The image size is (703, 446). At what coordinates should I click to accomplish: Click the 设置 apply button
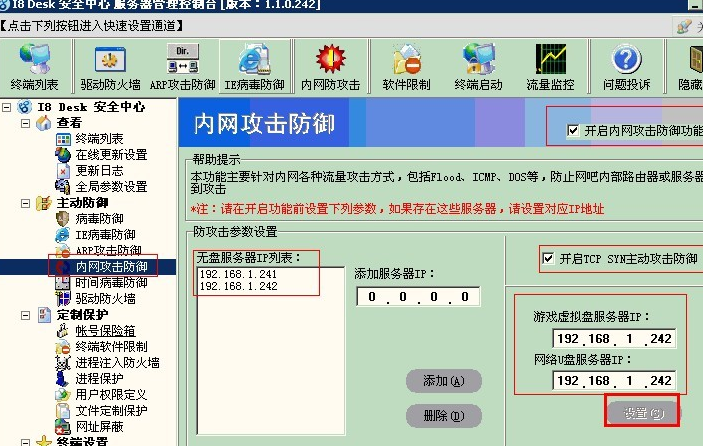(643, 413)
